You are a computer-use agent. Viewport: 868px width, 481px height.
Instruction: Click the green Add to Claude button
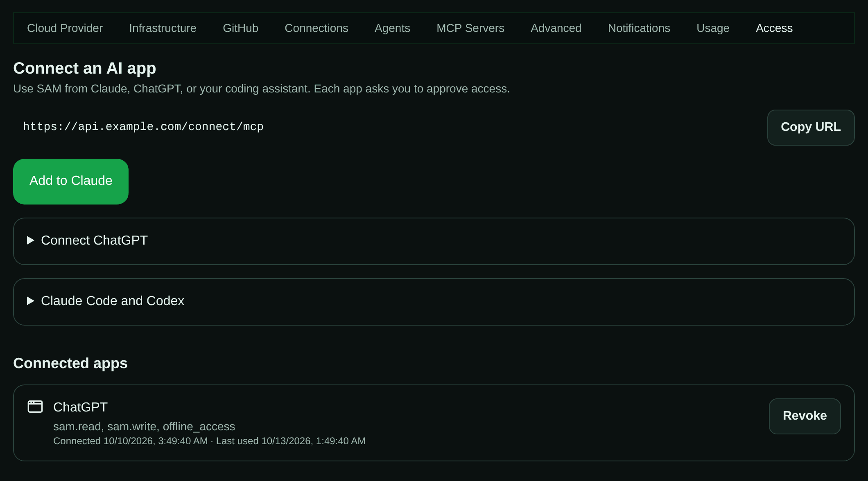click(x=71, y=181)
